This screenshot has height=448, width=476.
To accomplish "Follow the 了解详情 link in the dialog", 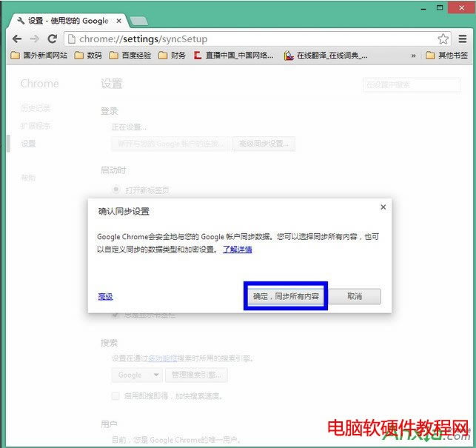I will pos(238,250).
